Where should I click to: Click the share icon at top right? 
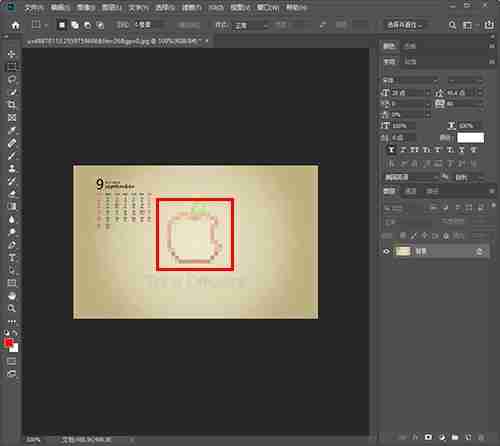489,25
